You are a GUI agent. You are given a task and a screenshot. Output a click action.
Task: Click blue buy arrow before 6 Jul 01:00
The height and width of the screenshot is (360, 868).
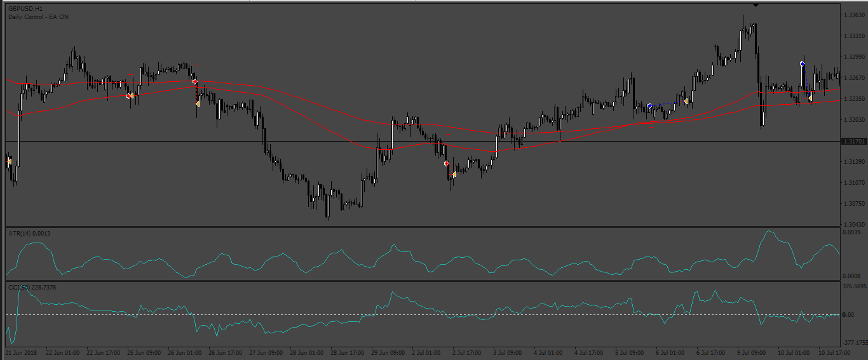click(x=650, y=105)
